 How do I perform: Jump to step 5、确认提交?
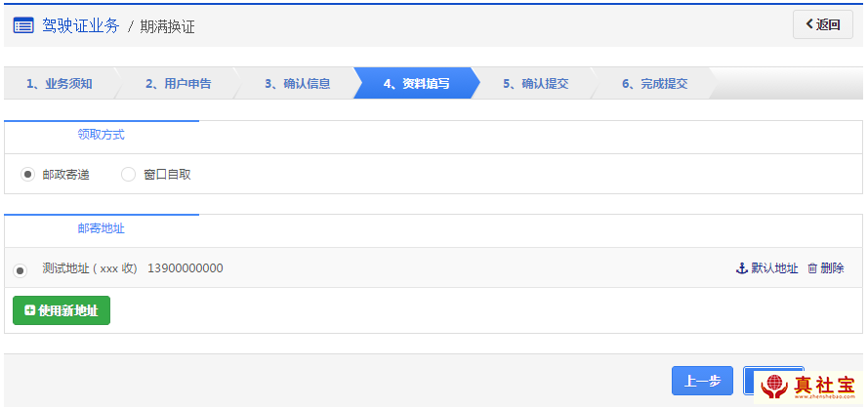coord(535,84)
